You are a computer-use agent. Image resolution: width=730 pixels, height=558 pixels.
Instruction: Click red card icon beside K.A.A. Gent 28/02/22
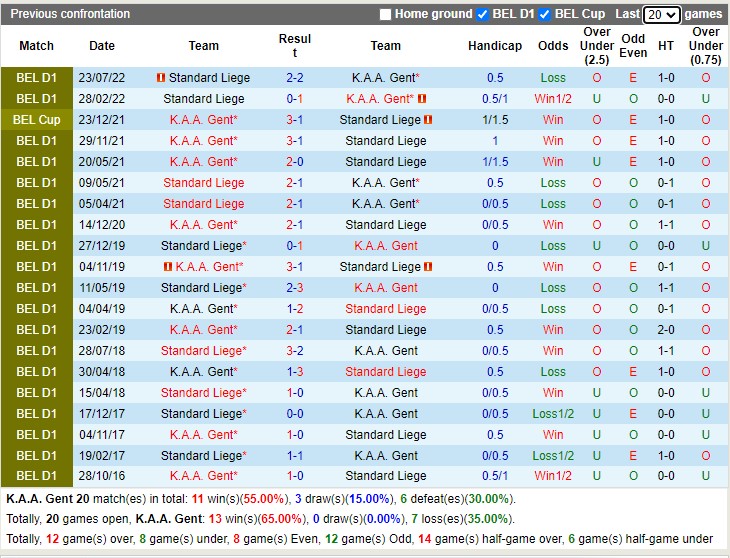pos(422,99)
